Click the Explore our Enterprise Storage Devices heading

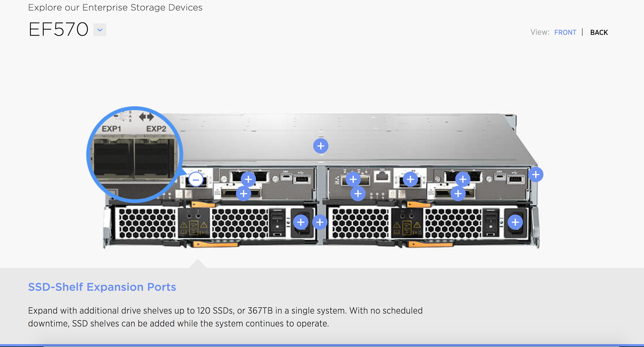[115, 7]
